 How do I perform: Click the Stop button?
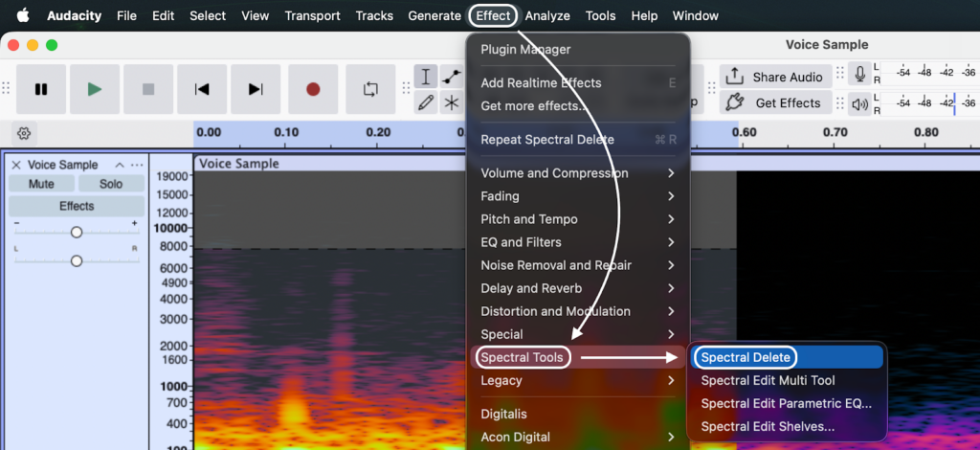148,89
